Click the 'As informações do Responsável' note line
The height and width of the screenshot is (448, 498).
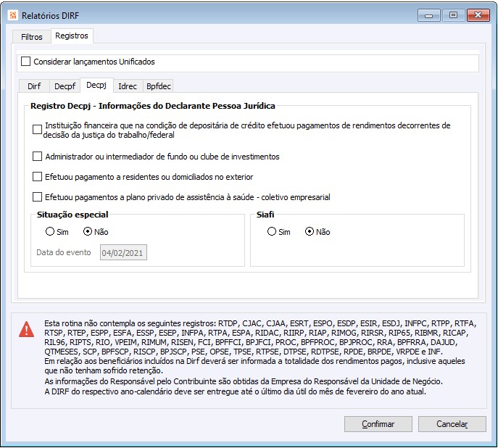coord(244,381)
